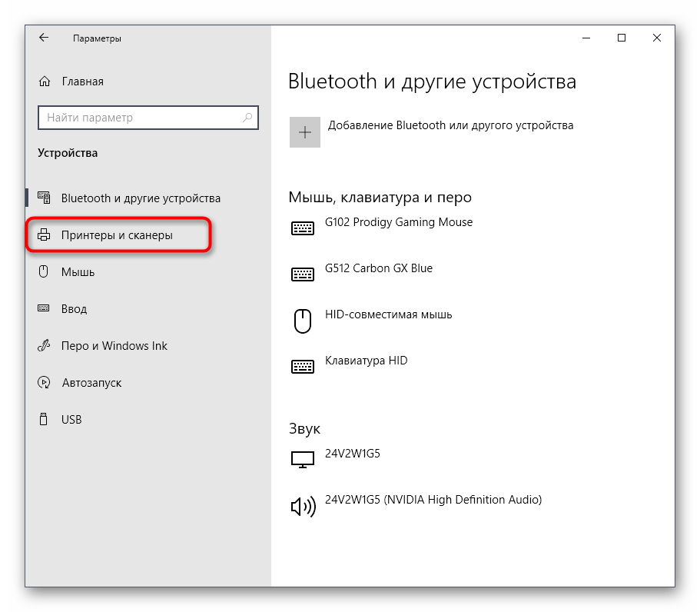Select the Автозапуск section
This screenshot has height=612, width=700.
coord(91,383)
